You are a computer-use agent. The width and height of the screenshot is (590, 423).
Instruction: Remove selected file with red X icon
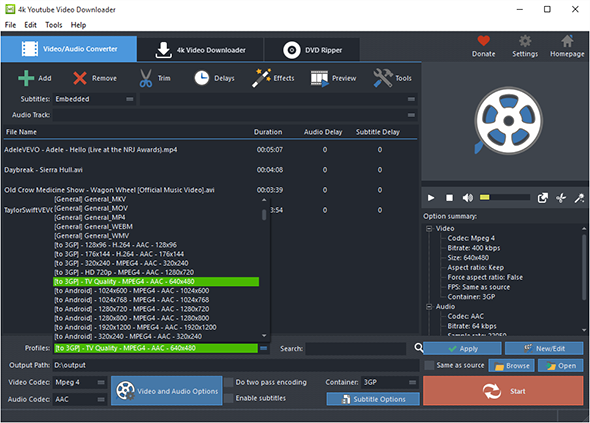(80, 78)
